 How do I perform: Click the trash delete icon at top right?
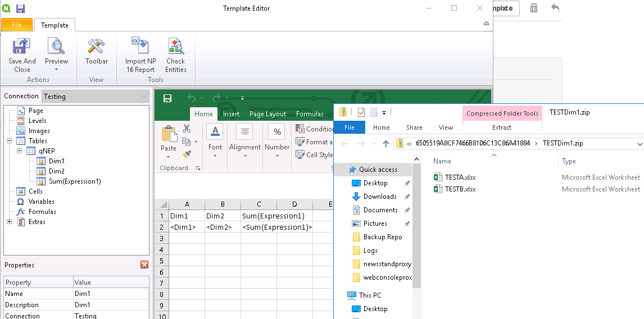click(x=534, y=8)
